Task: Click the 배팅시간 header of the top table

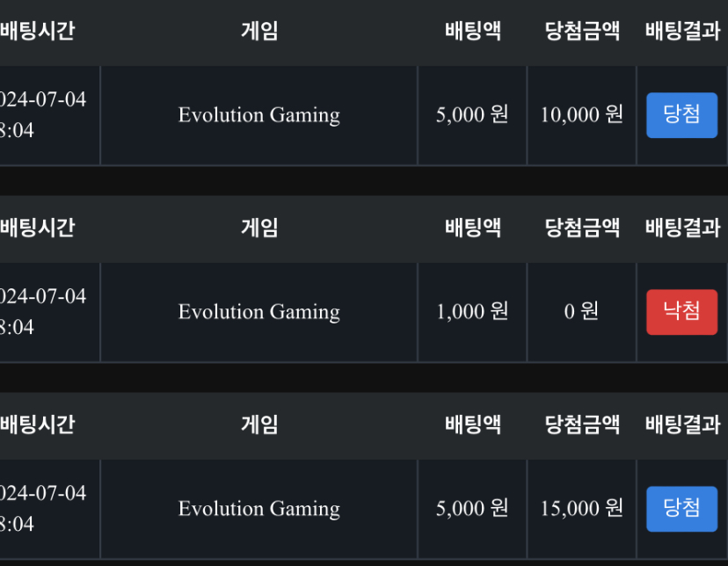Action: coord(38,32)
